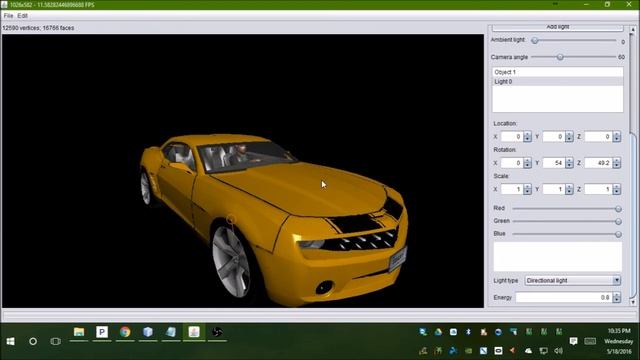Open Task View on the taskbar
Image resolution: width=640 pixels, height=360 pixels.
tap(56, 341)
